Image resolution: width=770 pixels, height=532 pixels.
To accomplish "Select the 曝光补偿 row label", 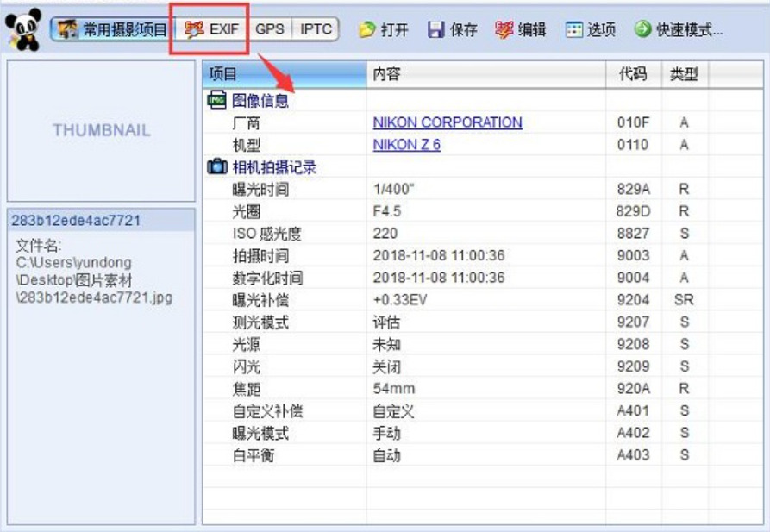I will 260,300.
